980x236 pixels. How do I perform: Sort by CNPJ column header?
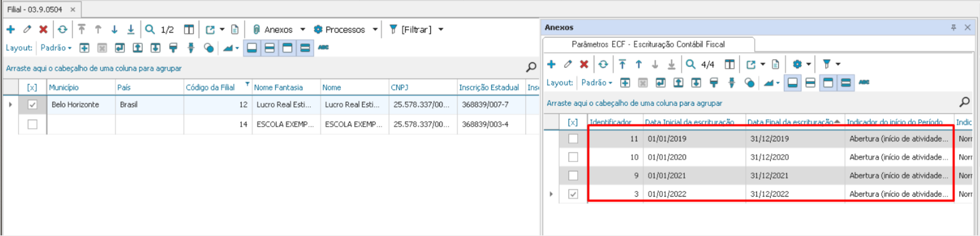pyautogui.click(x=422, y=88)
